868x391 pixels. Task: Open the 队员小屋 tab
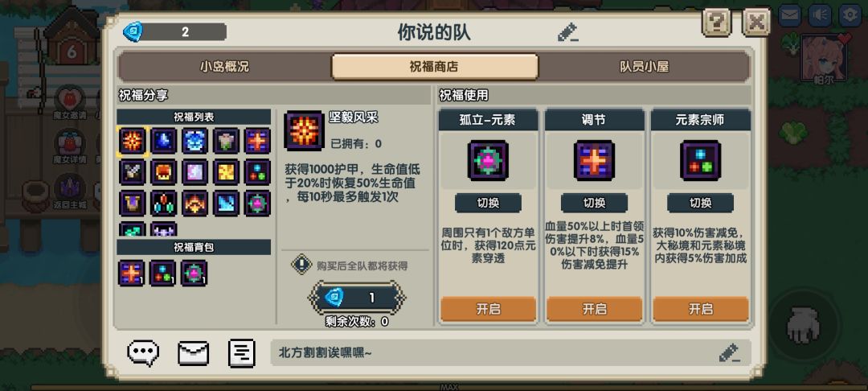pyautogui.click(x=644, y=67)
